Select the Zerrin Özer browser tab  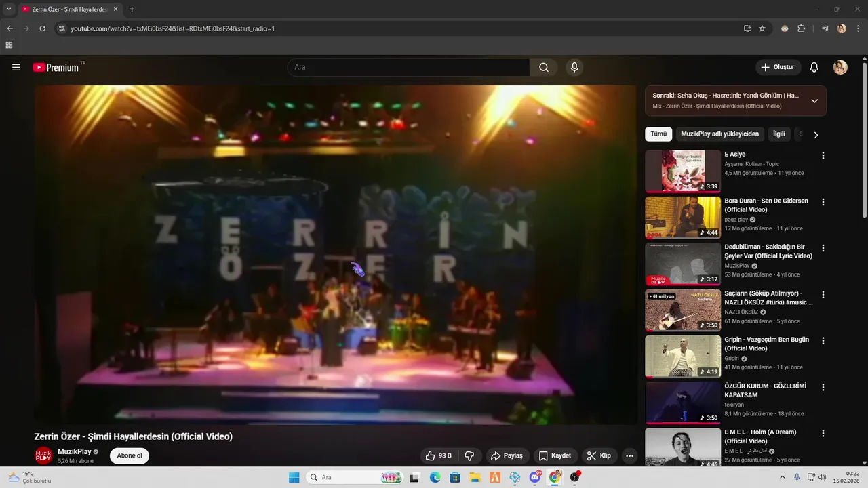70,9
